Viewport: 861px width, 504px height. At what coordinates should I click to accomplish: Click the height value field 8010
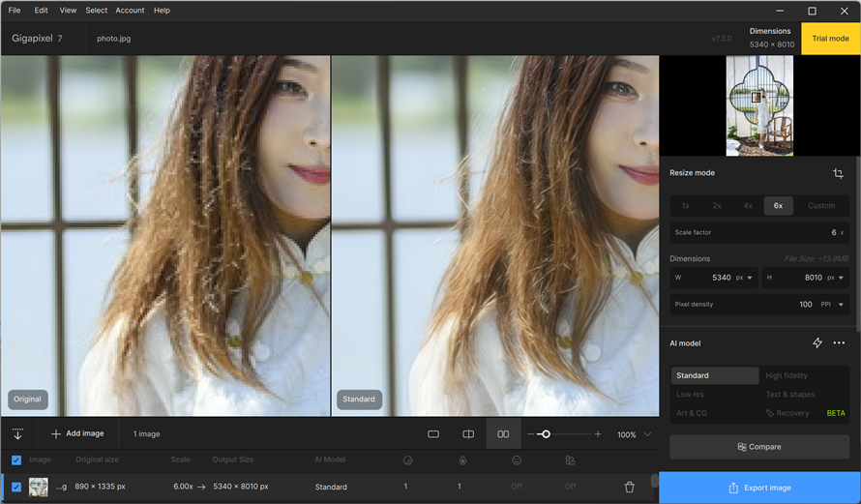[x=814, y=278]
